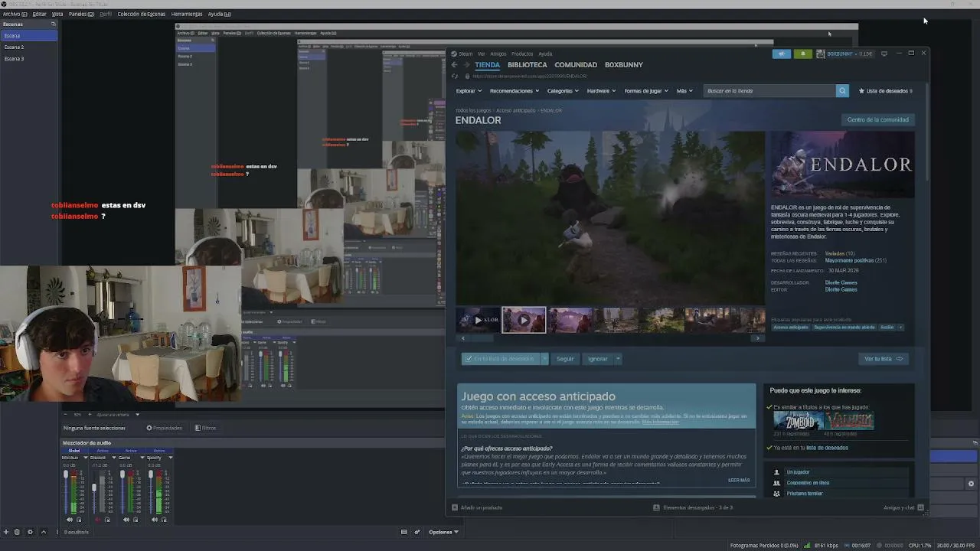This screenshot has width=980, height=551.
Task: Click Añadir un producto in Steam footer
Action: (x=479, y=507)
